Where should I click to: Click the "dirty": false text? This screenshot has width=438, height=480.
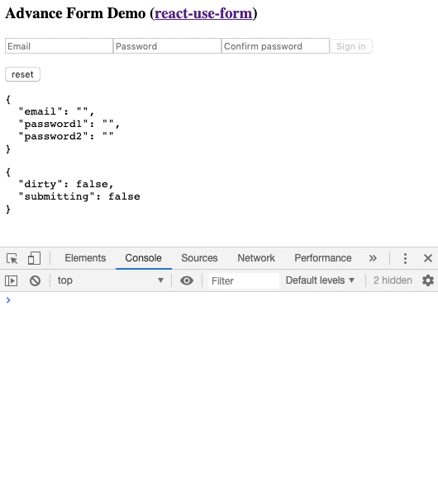pos(66,184)
